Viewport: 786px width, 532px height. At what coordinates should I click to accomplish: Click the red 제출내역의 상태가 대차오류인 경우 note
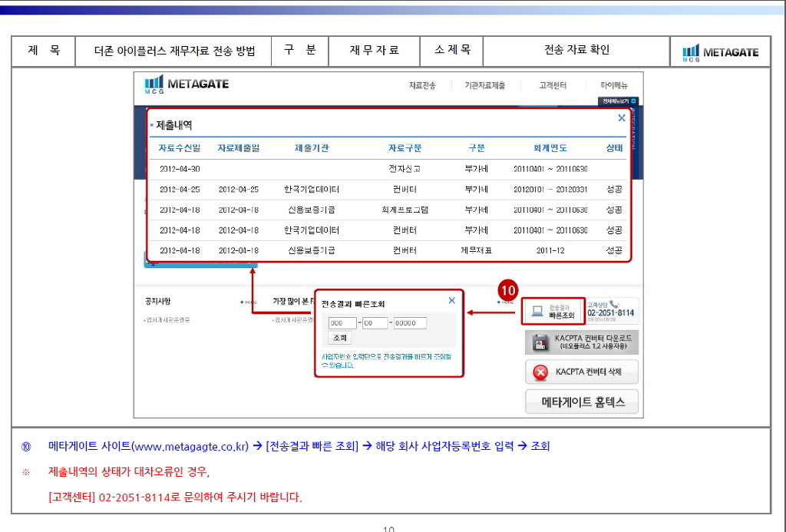[129, 472]
